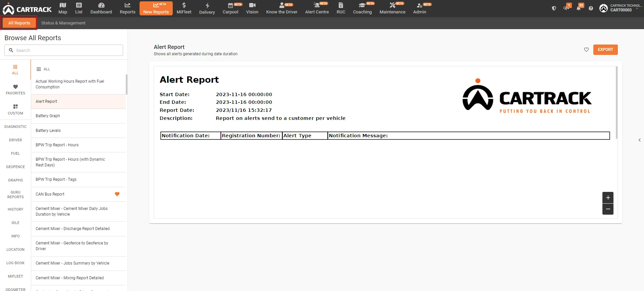The width and height of the screenshot is (644, 291).
Task: Select the GURU REPORTS category
Action: point(15,195)
